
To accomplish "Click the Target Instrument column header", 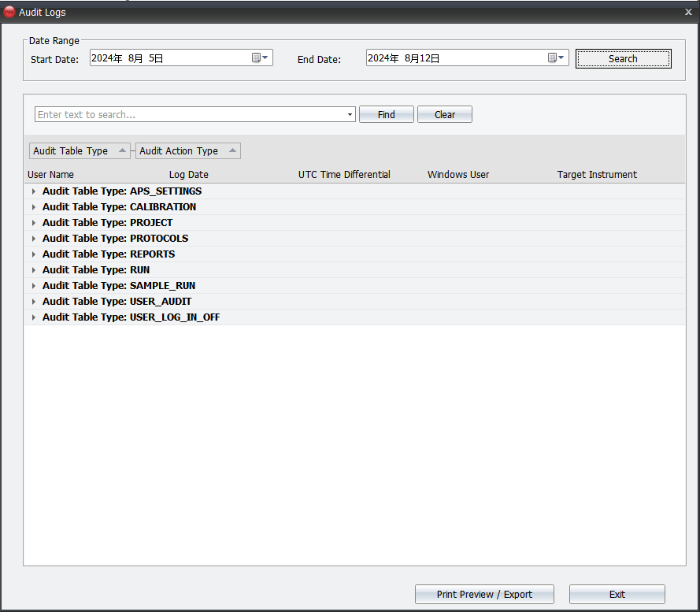I will coord(597,175).
